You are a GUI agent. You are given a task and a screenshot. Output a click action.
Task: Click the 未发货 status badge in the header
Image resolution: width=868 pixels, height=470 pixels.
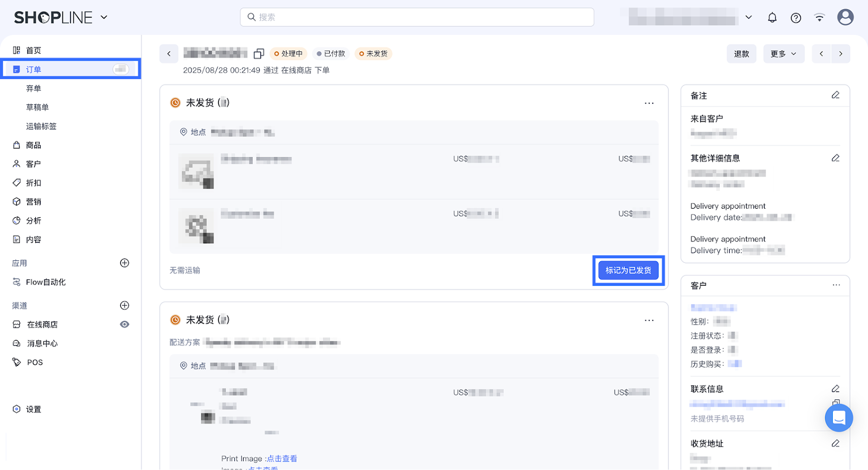(373, 54)
